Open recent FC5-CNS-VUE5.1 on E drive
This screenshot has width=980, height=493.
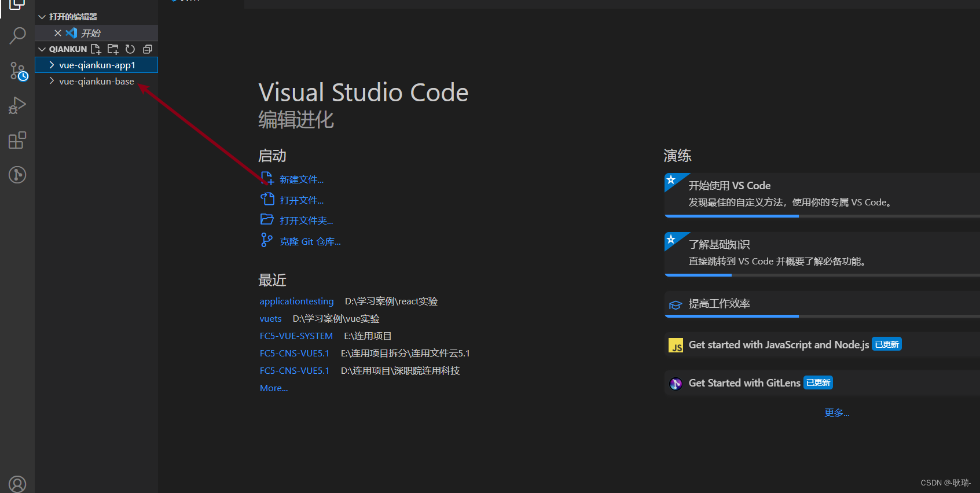coord(294,354)
